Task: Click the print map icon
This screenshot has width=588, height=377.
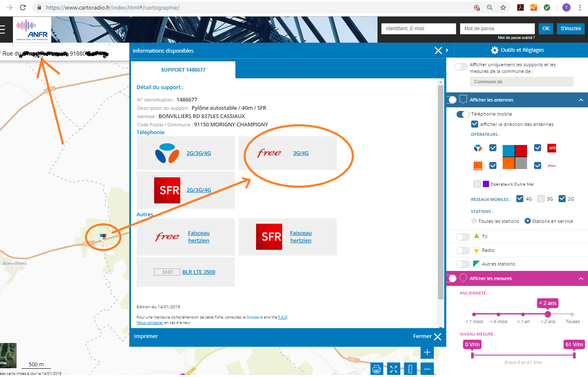Action: click(x=377, y=369)
